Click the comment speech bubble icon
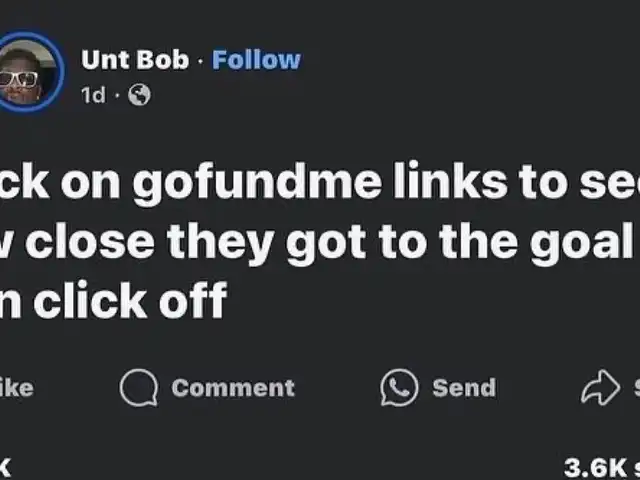 (138, 388)
